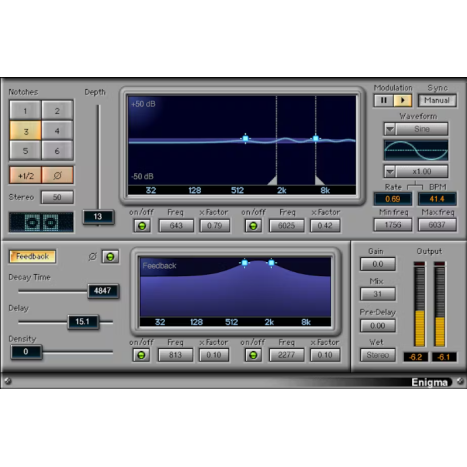Toggle the first notch filter on/off LED
Viewport: 467px width, 467px height.
[142, 226]
